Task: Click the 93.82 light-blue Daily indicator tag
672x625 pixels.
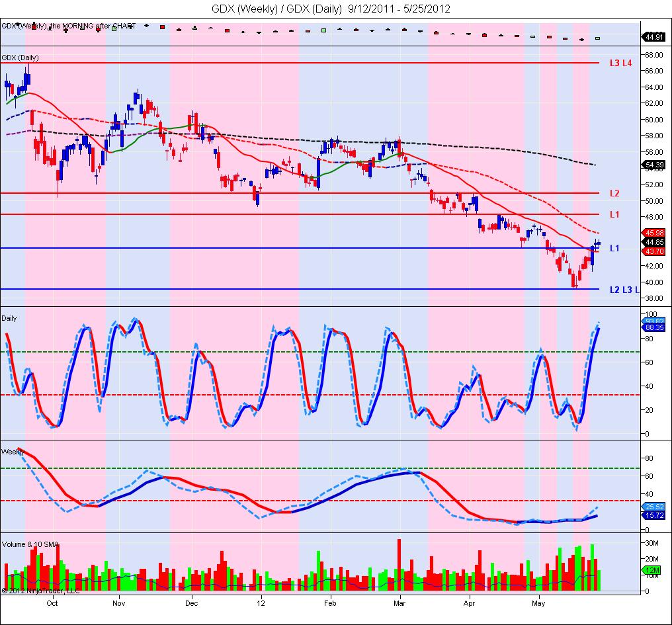Action: click(x=654, y=321)
